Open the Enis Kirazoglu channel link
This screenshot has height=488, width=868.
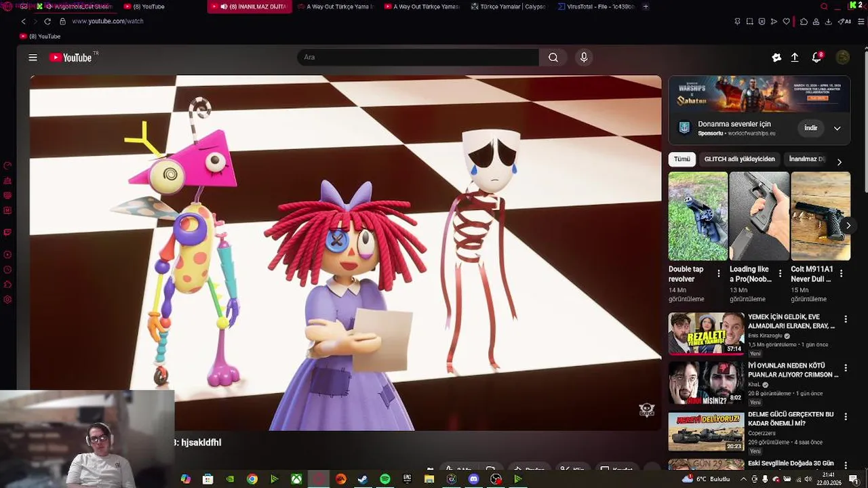(x=765, y=335)
